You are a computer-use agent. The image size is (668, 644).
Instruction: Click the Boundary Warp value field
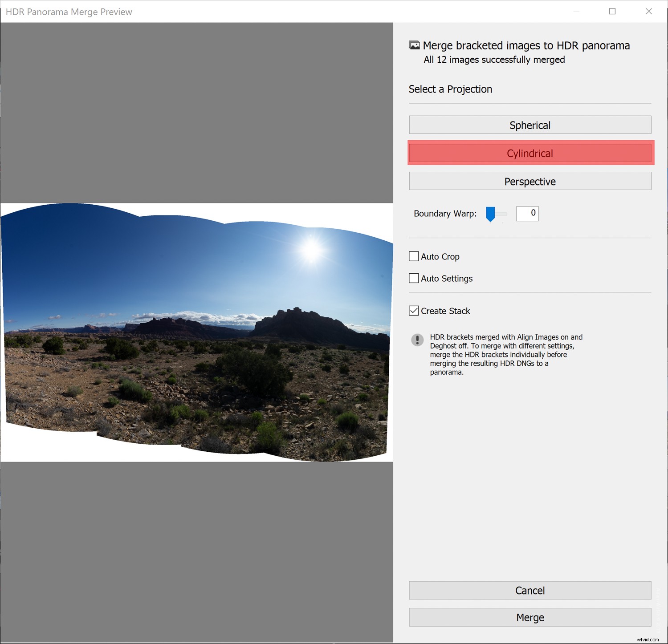[527, 213]
